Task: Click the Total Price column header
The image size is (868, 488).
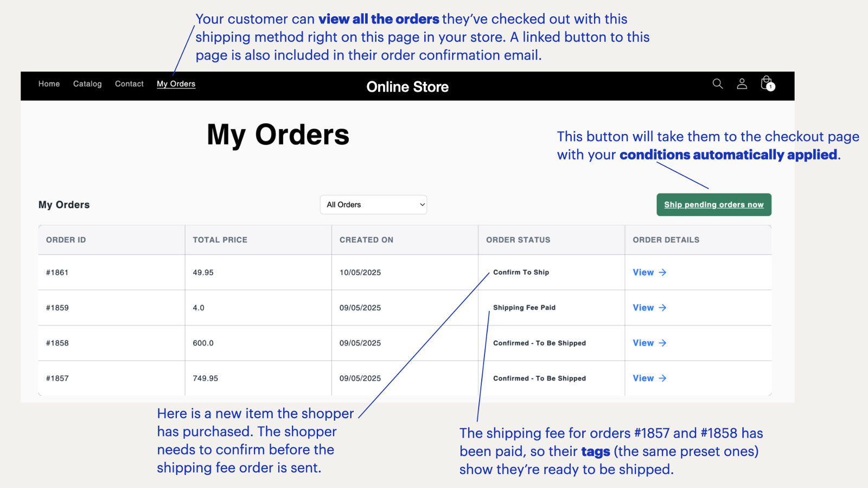Action: tap(220, 240)
